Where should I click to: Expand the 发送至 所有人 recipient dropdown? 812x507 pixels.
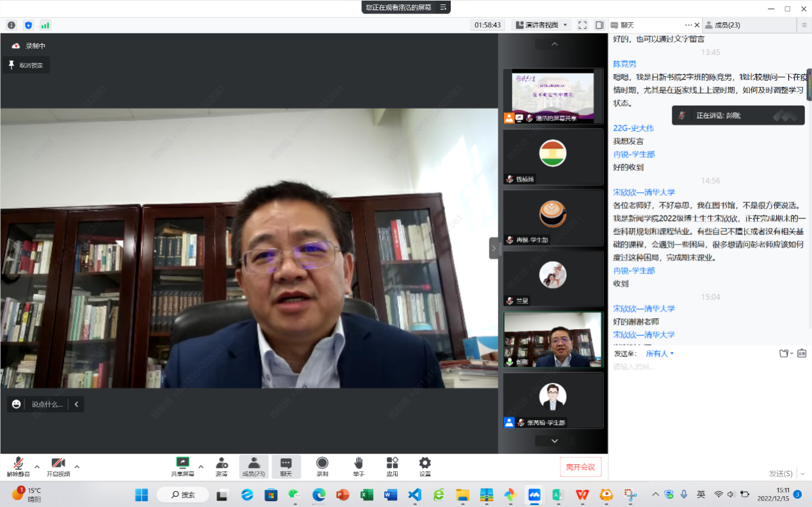[660, 353]
